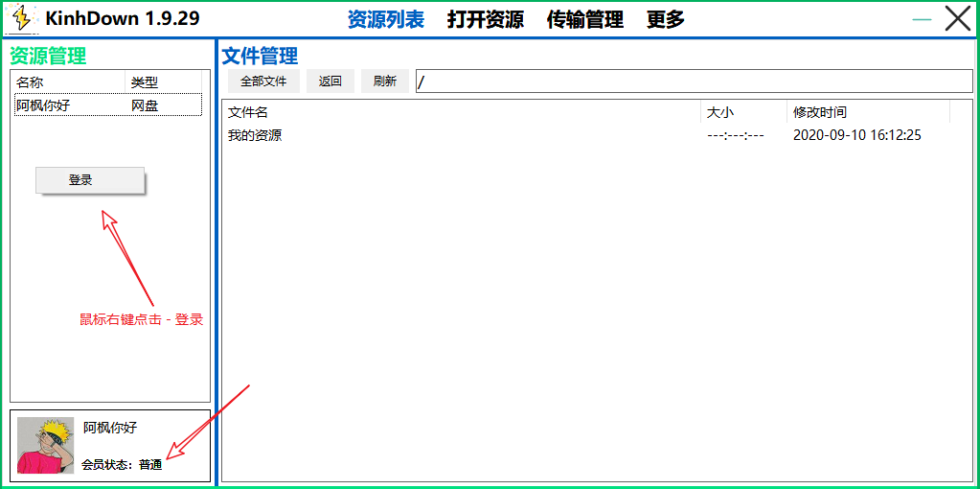Image resolution: width=980 pixels, height=489 pixels.
Task: Close the KinhDown window
Action: pos(958,19)
